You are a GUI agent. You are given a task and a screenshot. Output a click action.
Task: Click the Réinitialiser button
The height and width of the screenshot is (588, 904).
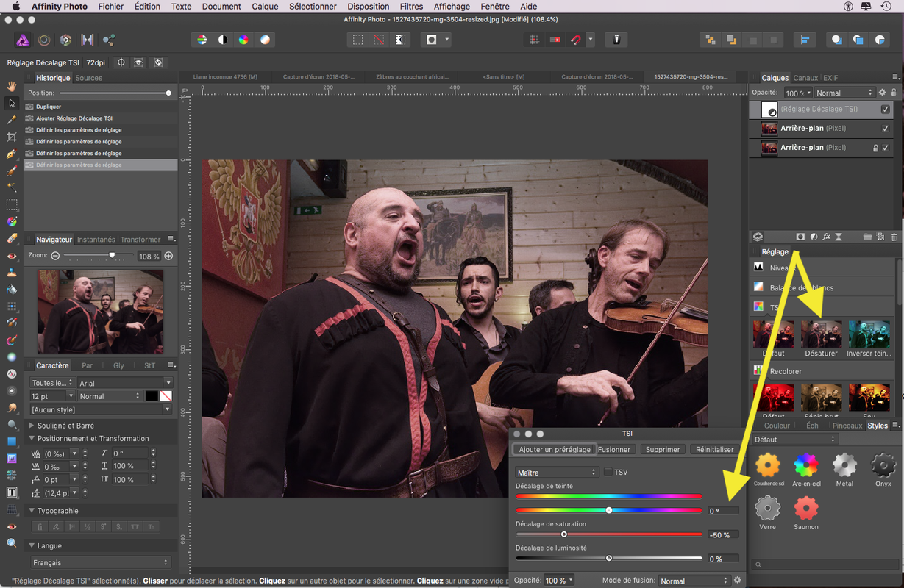coord(714,449)
